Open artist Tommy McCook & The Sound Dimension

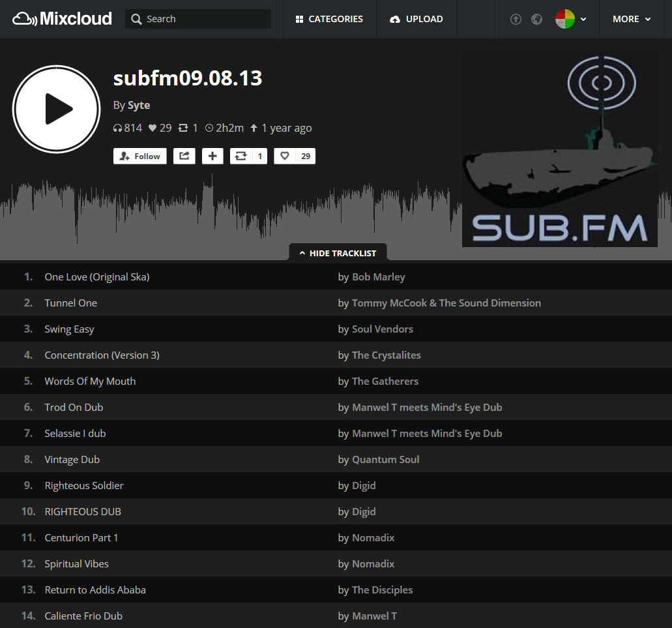(446, 303)
